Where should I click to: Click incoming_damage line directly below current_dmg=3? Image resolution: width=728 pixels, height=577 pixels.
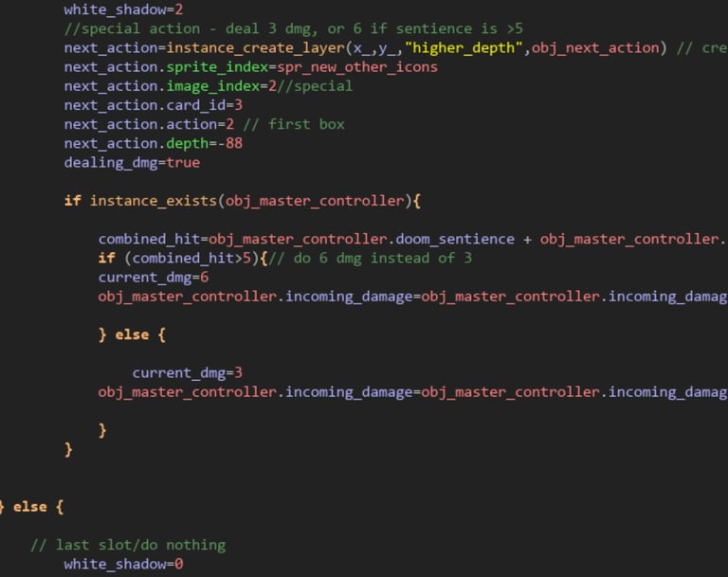tap(412, 392)
